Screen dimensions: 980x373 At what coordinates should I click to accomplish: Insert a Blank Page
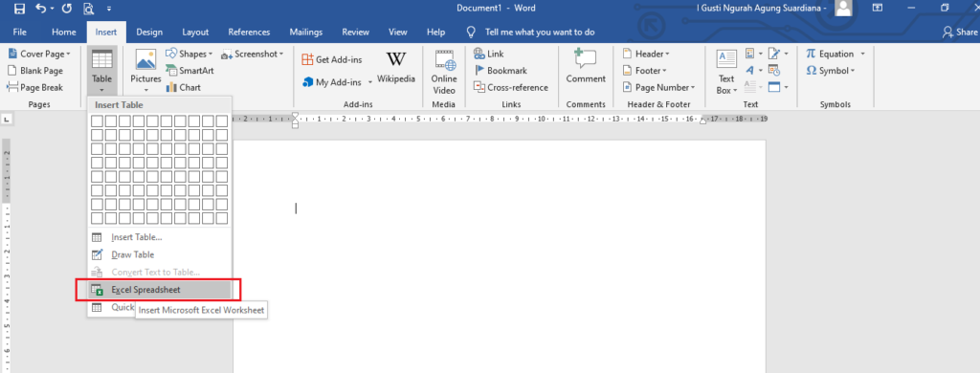tap(35, 71)
